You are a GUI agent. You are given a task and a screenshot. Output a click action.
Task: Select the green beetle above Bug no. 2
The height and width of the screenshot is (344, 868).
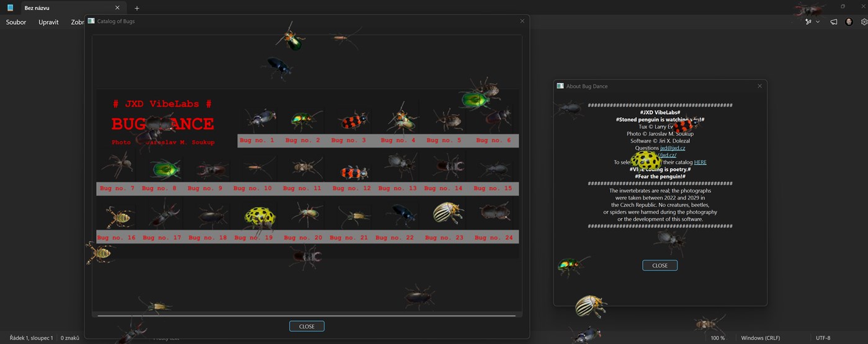[305, 120]
